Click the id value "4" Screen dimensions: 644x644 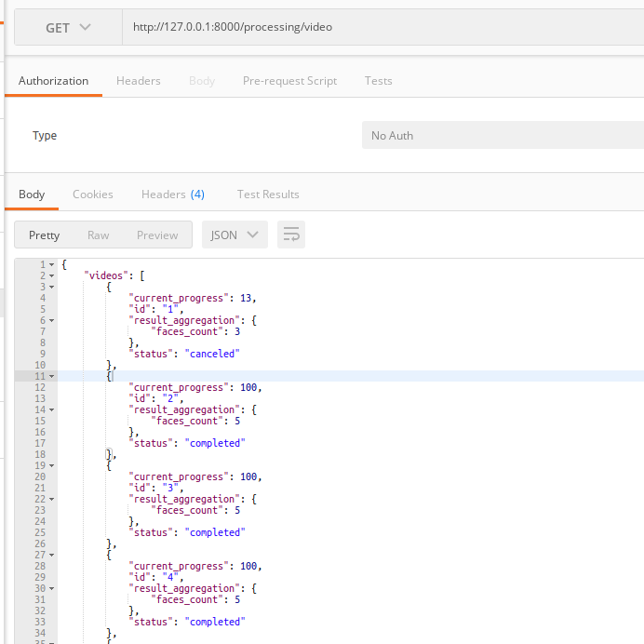pos(170,577)
